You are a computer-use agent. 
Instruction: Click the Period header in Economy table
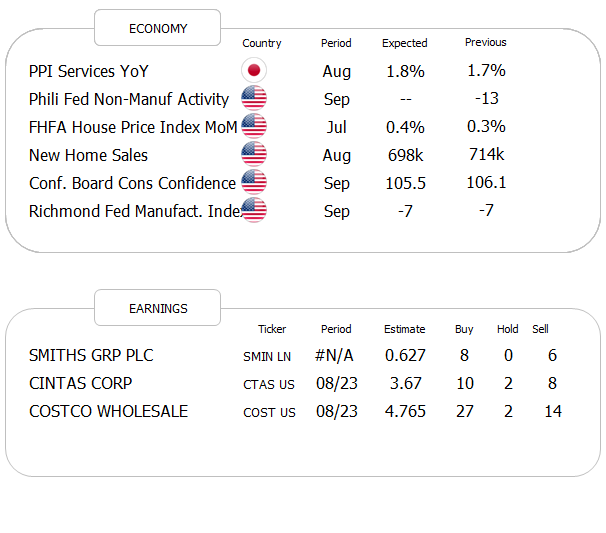click(336, 43)
